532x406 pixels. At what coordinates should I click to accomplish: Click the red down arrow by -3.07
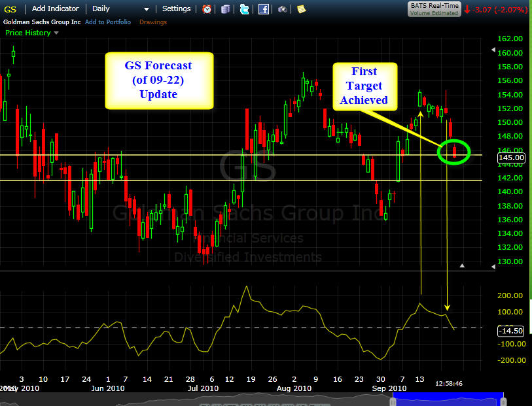pos(467,10)
